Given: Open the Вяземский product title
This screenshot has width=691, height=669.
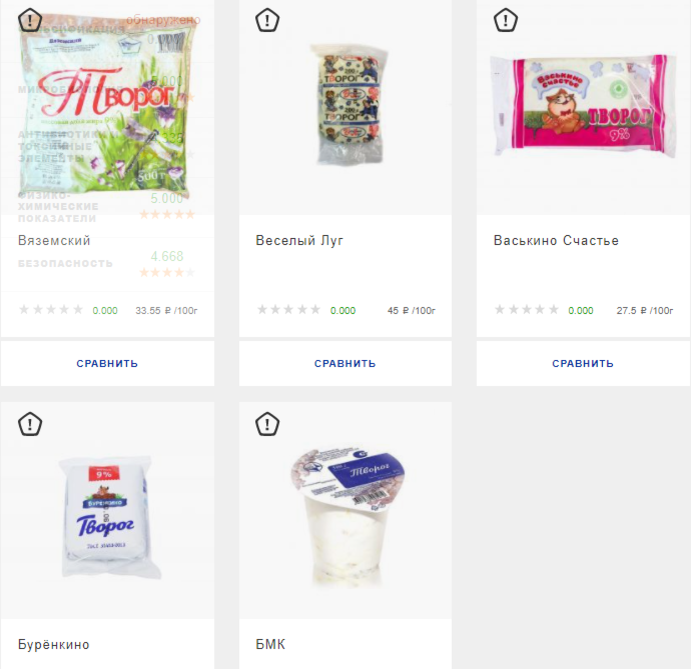Looking at the screenshot, I should point(54,241).
